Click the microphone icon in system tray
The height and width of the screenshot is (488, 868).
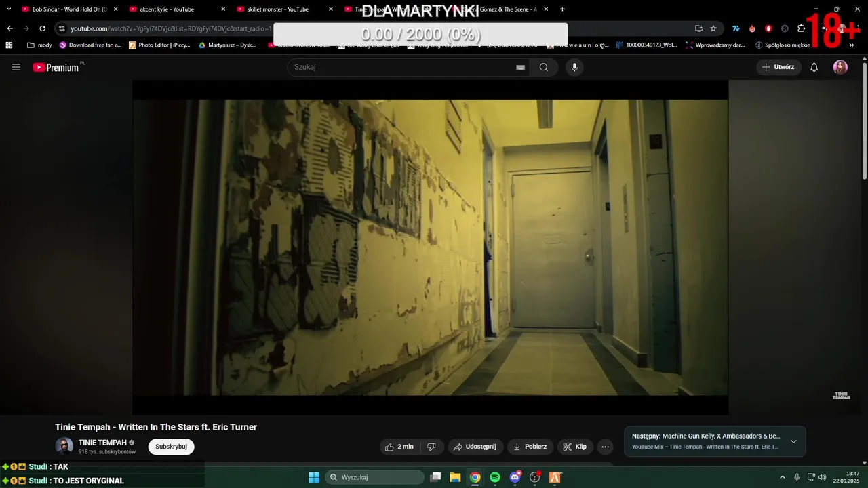(x=797, y=477)
